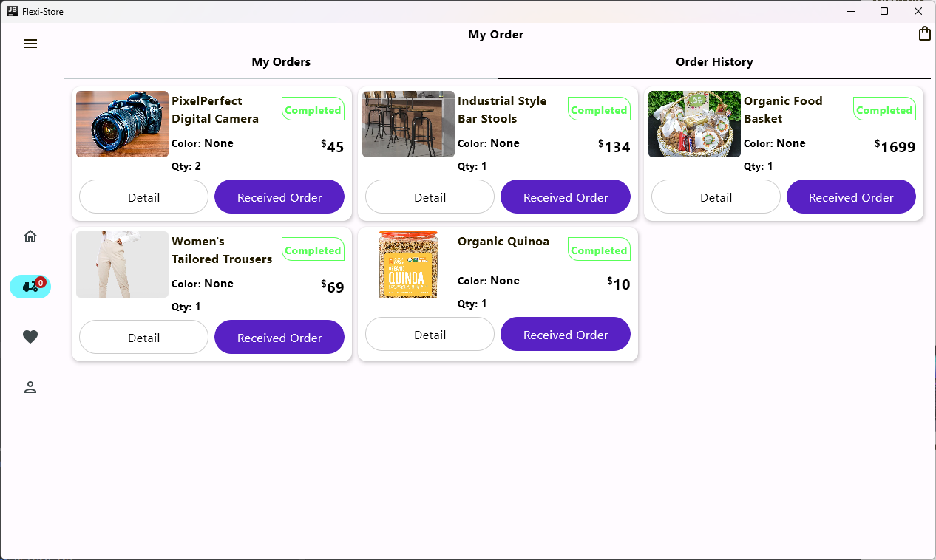Open the hamburger navigation menu
This screenshot has width=936, height=560.
point(30,44)
